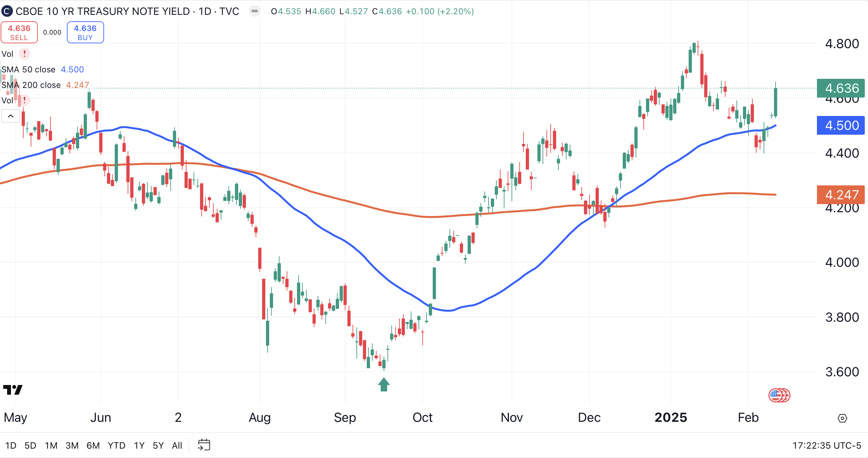The width and height of the screenshot is (868, 458).
Task: Open chart settings hexagon icon on the time axis
Action: tap(842, 418)
